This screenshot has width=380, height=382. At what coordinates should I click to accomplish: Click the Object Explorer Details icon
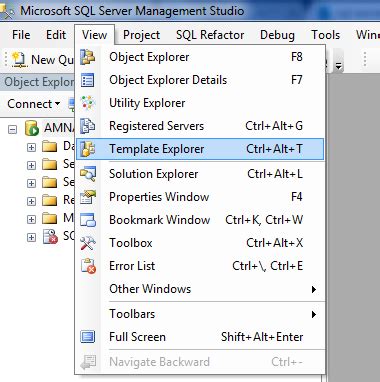[88, 80]
